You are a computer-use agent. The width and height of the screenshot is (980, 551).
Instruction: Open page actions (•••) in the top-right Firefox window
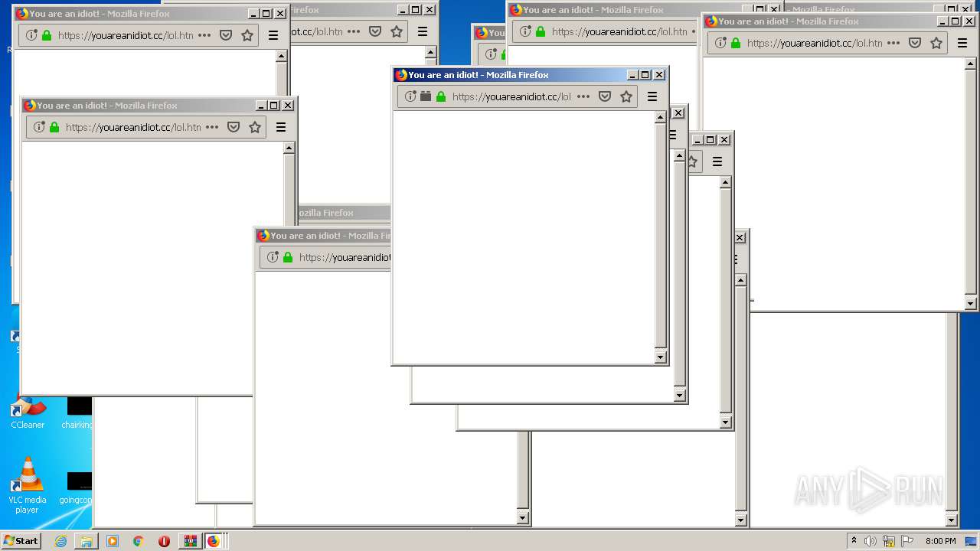pos(893,43)
